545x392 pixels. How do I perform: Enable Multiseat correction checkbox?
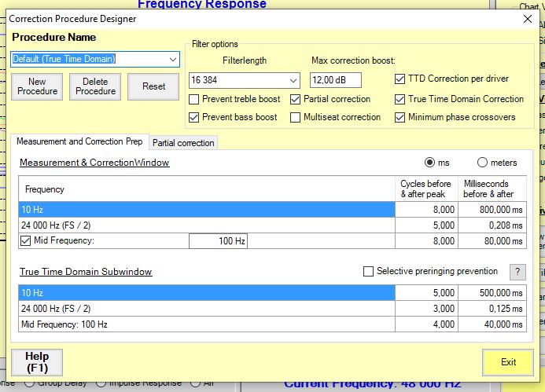296,118
